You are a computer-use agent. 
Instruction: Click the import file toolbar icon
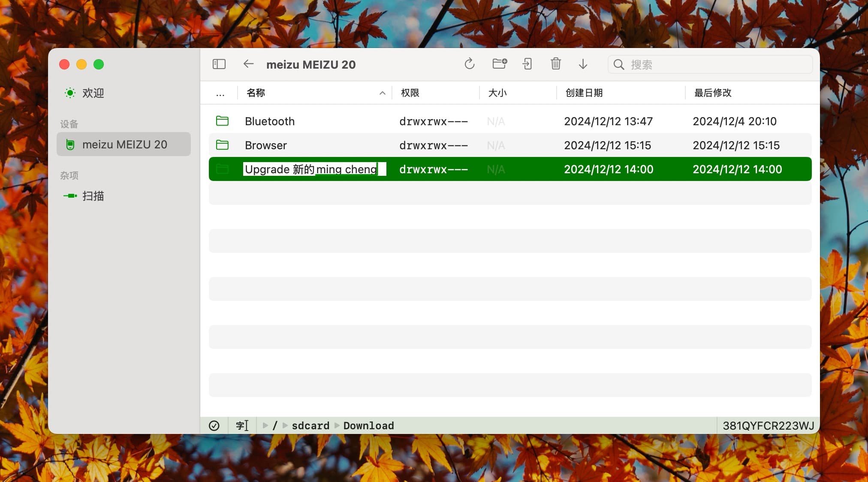coord(527,64)
